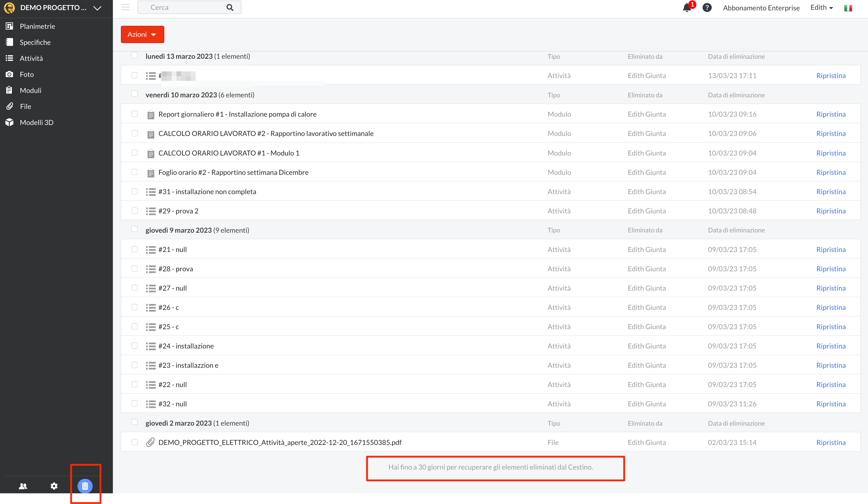The height and width of the screenshot is (504, 868).
Task: Open the trash bin icon in sidebar
Action: pos(85,486)
